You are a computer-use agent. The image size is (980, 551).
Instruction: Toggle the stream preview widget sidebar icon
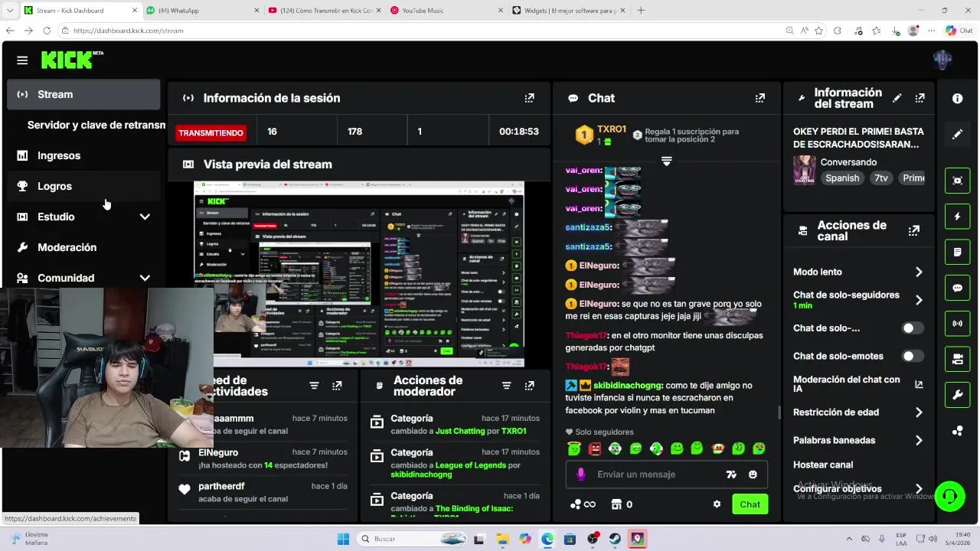(x=958, y=181)
